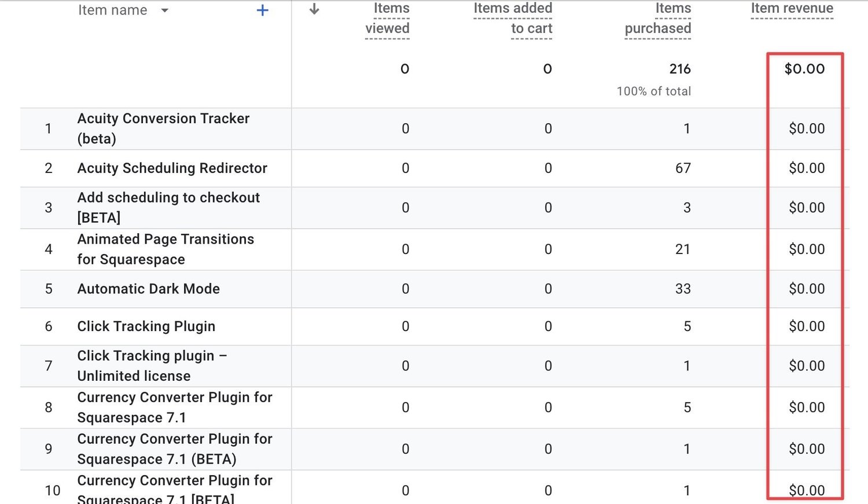
Task: Sort by Items viewed column header
Action: point(388,19)
